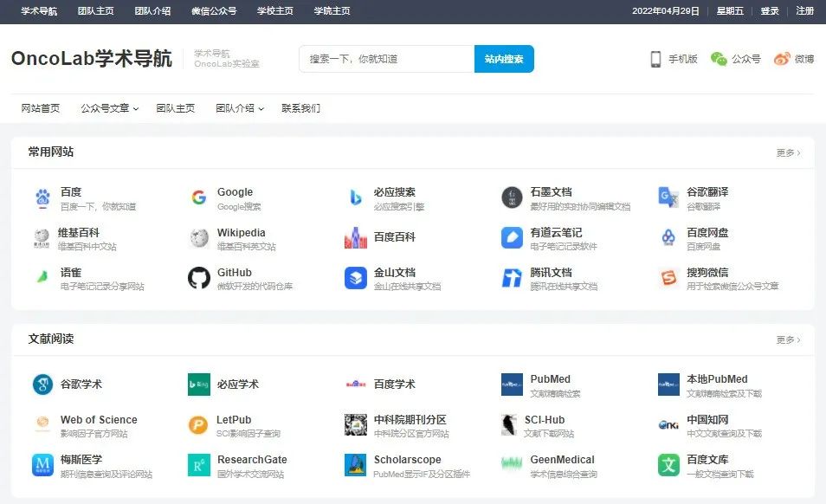Open the 百度学术 icon

click(356, 384)
